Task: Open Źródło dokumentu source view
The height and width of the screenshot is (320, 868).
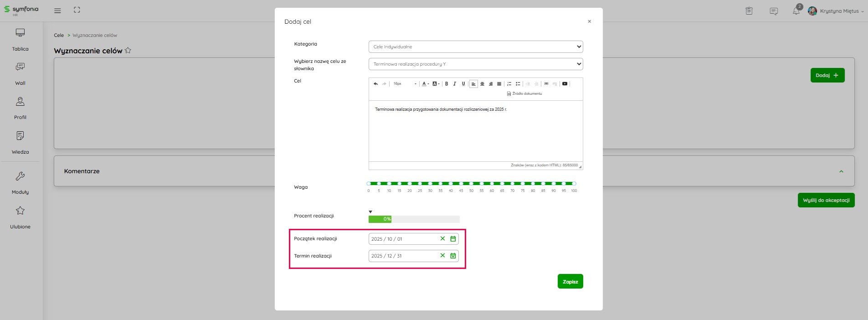Action: pos(524,94)
